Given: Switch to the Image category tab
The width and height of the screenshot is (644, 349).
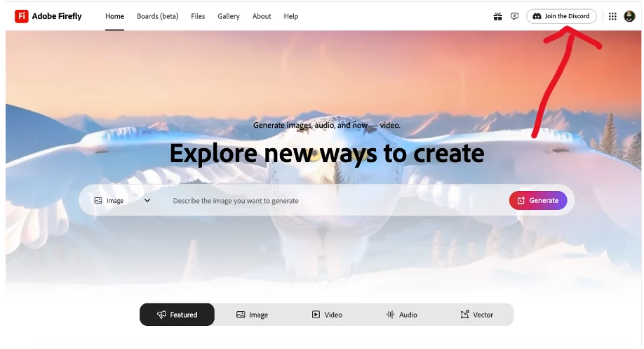Looking at the screenshot, I should 252,315.
